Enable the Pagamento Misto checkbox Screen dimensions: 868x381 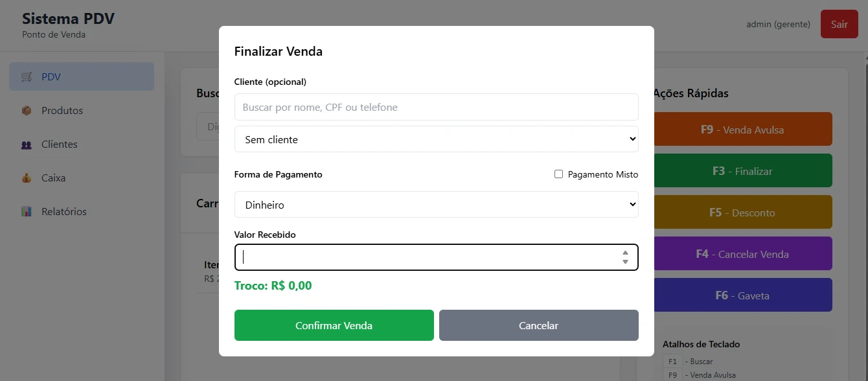[558, 174]
